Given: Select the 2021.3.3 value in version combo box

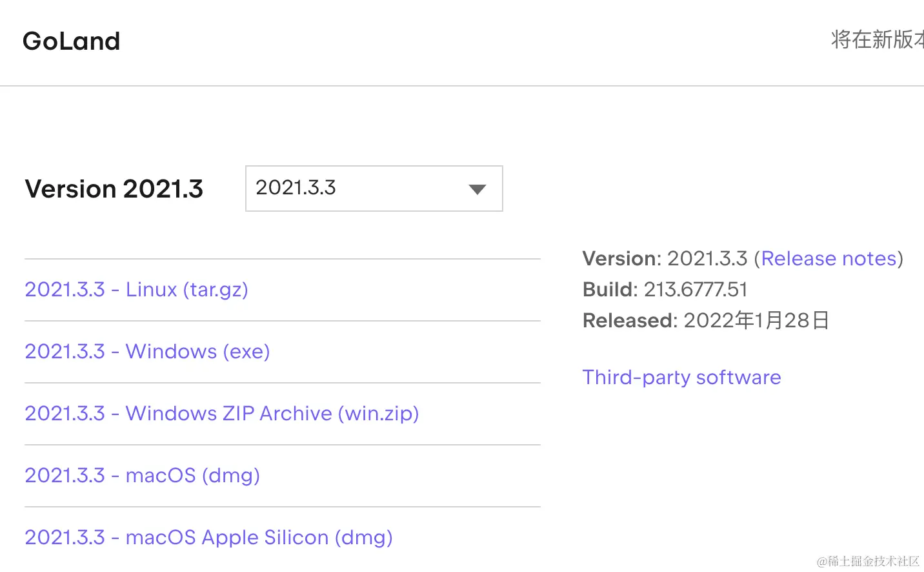Looking at the screenshot, I should point(296,188).
